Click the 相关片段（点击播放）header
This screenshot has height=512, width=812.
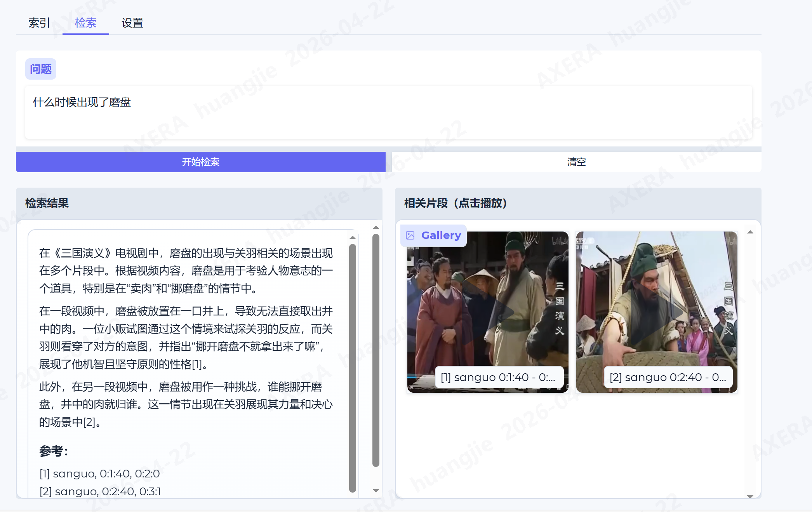(578, 204)
